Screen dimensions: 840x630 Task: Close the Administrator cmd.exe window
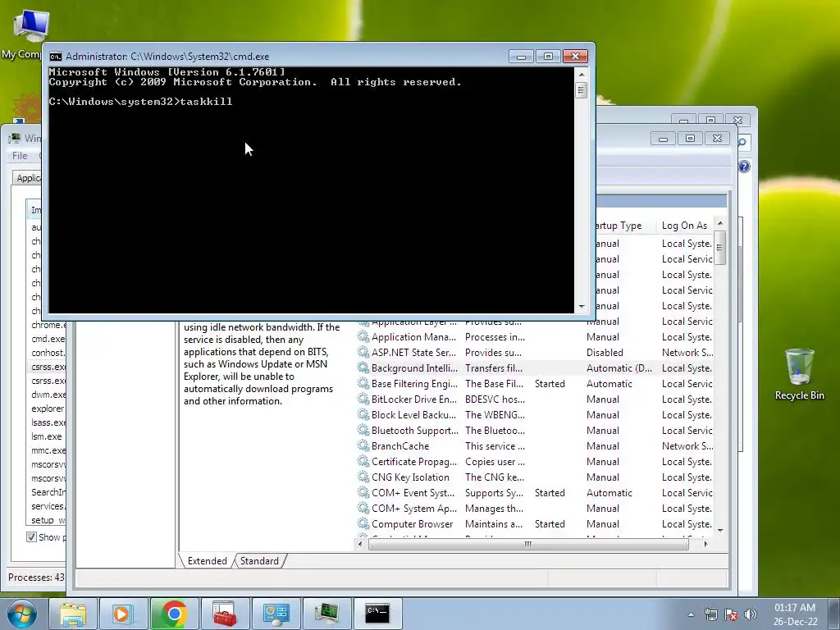click(575, 57)
